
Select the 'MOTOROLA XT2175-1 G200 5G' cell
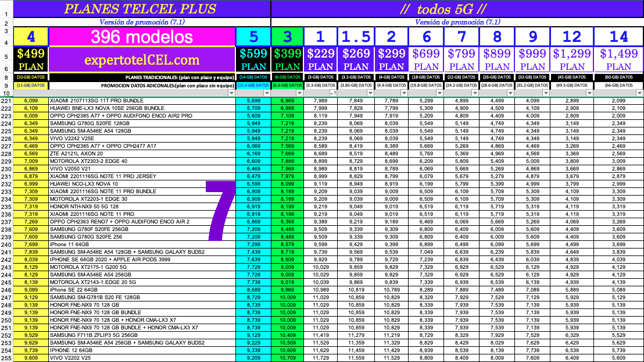coord(142,267)
